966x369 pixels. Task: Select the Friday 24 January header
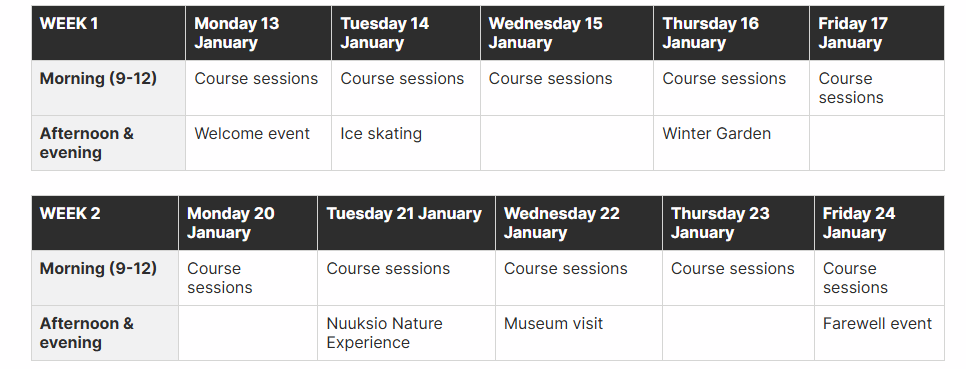879,223
